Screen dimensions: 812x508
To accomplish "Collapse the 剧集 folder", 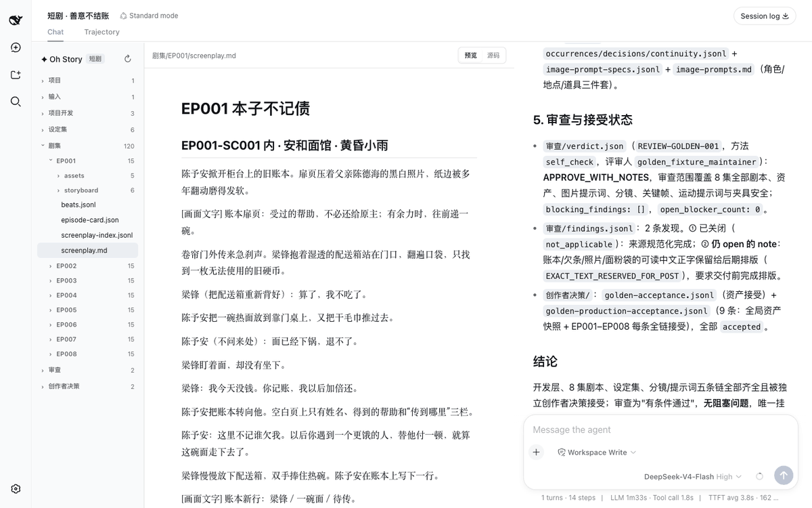I will tap(88, 146).
